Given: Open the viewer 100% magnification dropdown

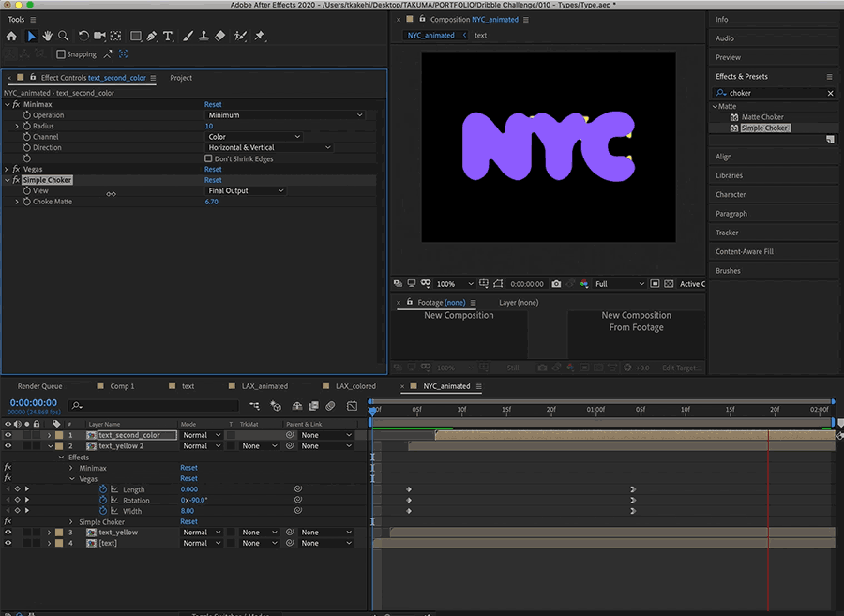Looking at the screenshot, I should click(x=456, y=283).
